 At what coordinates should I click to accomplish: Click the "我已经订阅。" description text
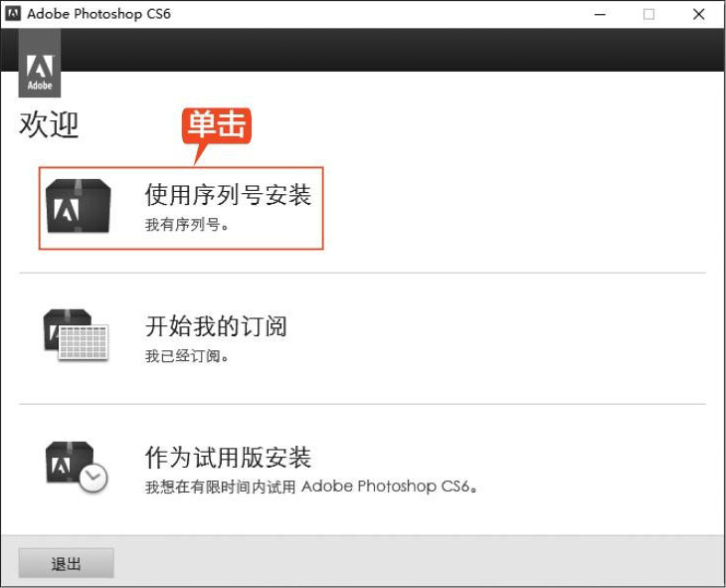point(187,356)
